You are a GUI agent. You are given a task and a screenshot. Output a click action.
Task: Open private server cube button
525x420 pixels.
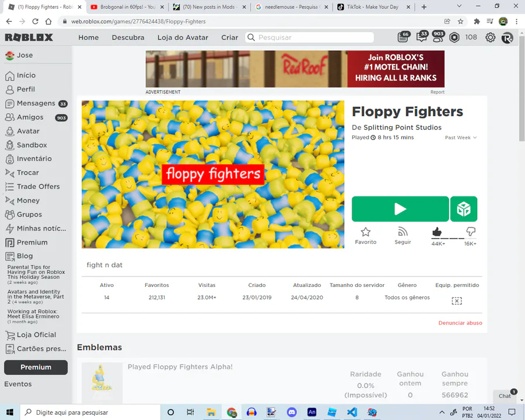click(464, 209)
